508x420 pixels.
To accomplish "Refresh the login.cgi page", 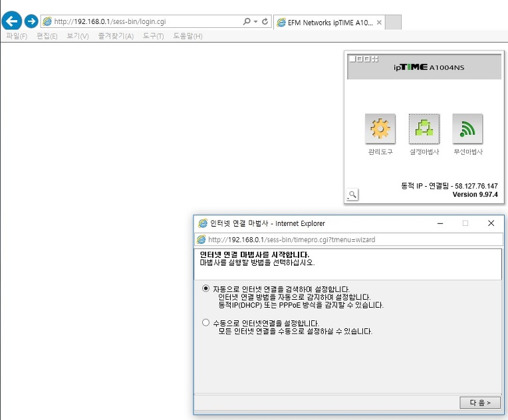I will [265, 21].
